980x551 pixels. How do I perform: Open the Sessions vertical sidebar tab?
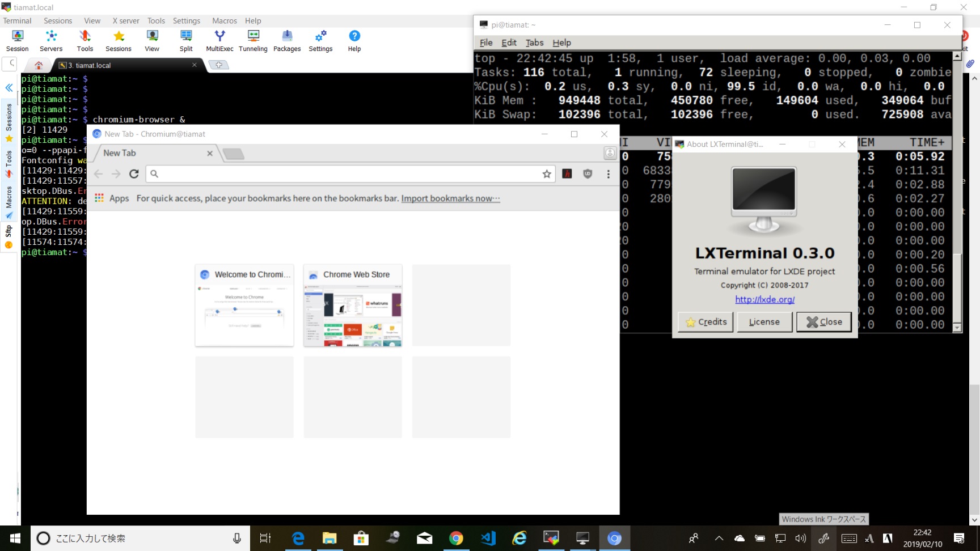[x=9, y=122]
